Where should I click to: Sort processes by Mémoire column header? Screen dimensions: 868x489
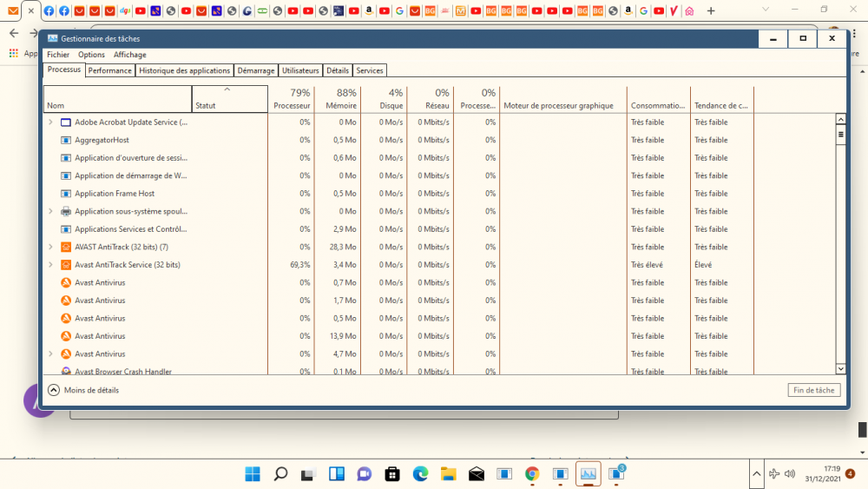point(337,99)
